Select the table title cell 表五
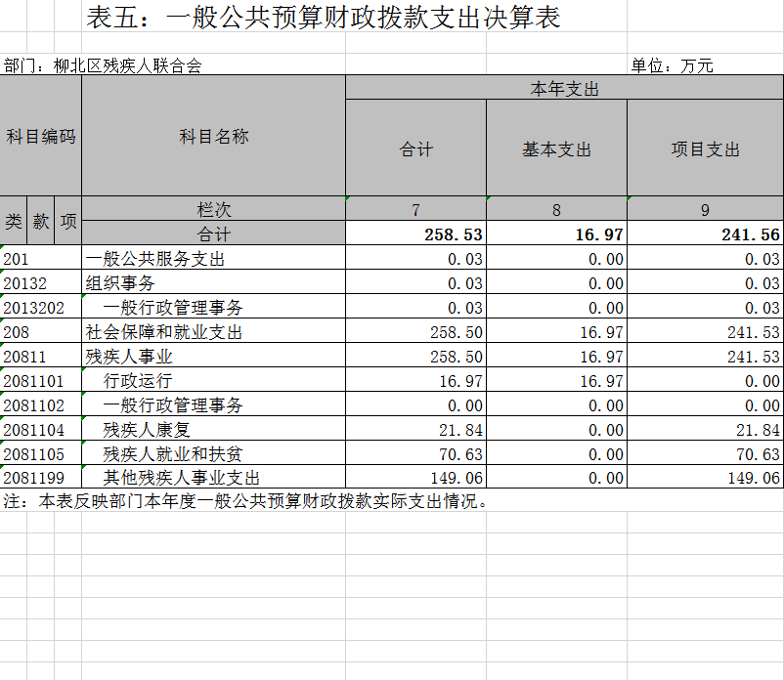Screen dimensions: 784x680 (323, 17)
